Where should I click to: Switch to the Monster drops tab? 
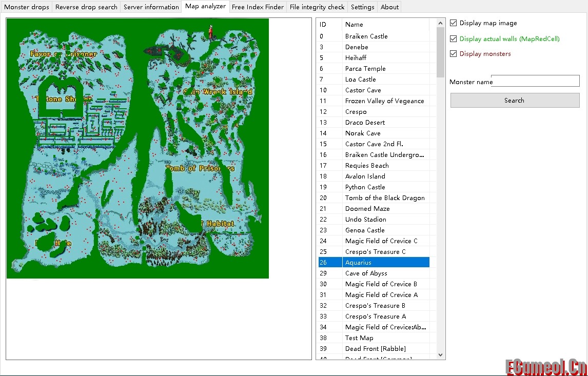coord(27,7)
